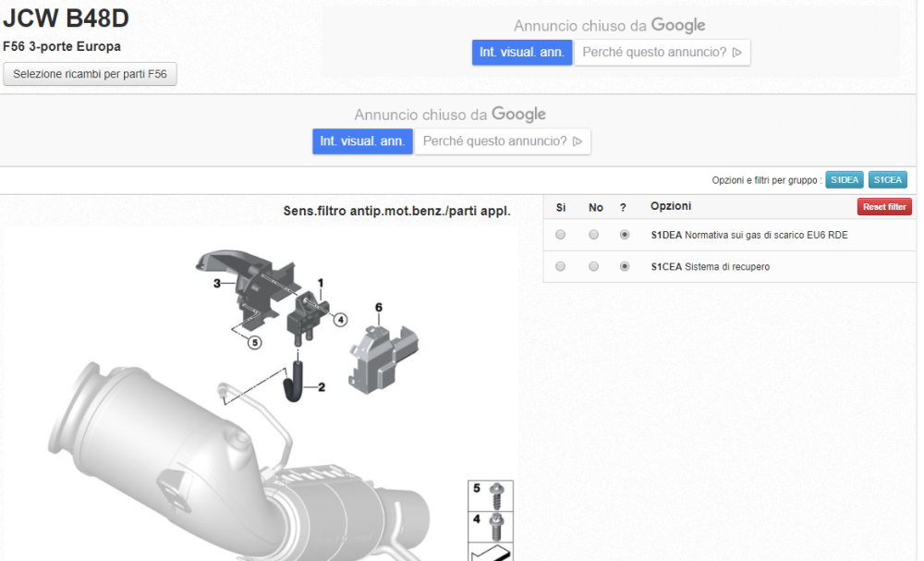The width and height of the screenshot is (924, 561).
Task: Click the 'Si' column header
Action: click(x=561, y=207)
